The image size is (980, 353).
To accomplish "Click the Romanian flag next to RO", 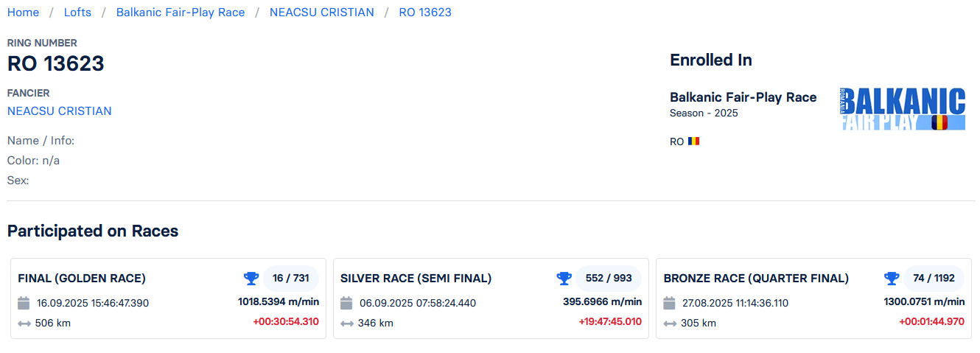I will point(693,141).
